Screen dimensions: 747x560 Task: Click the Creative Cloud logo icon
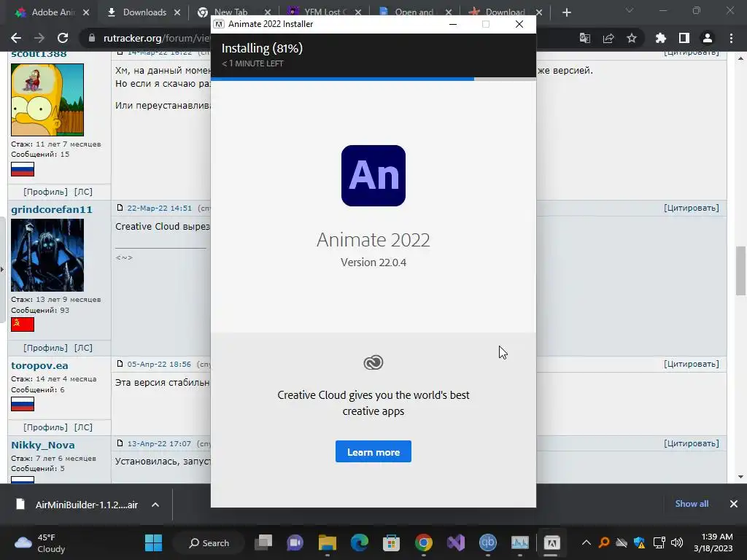click(373, 362)
